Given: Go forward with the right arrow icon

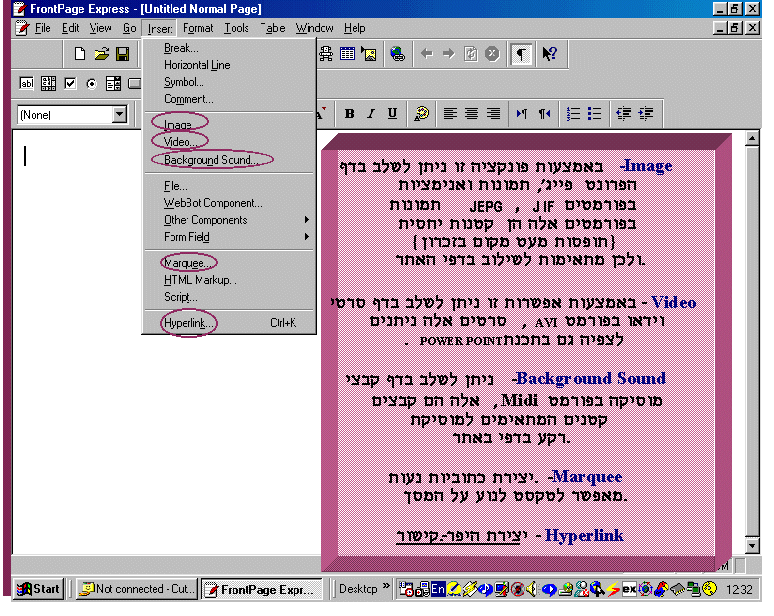Looking at the screenshot, I should [448, 53].
